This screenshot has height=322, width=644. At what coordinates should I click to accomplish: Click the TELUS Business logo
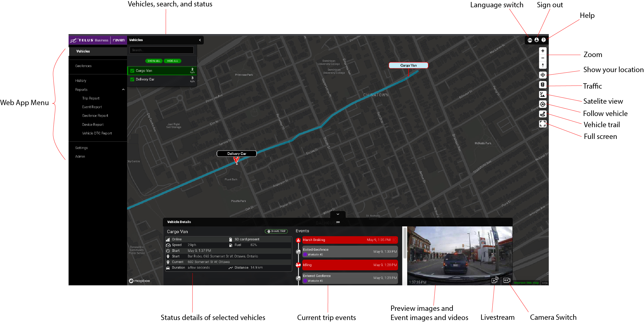pos(89,40)
